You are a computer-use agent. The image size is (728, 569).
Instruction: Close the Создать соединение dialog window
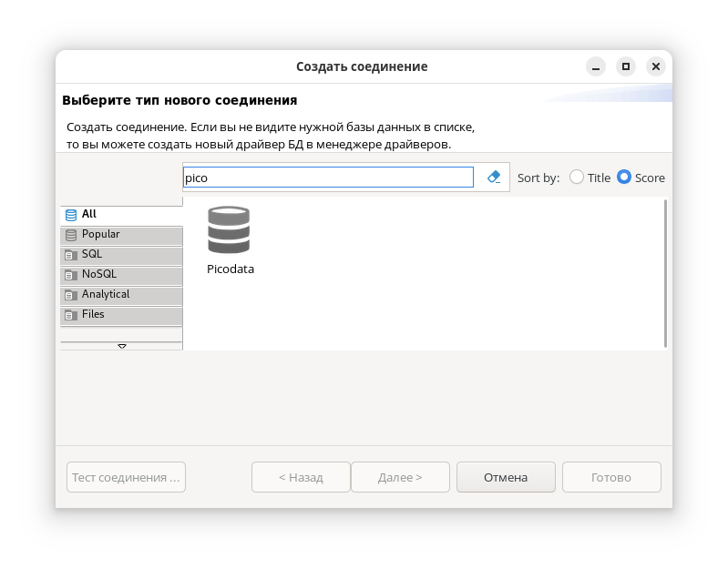[x=655, y=66]
